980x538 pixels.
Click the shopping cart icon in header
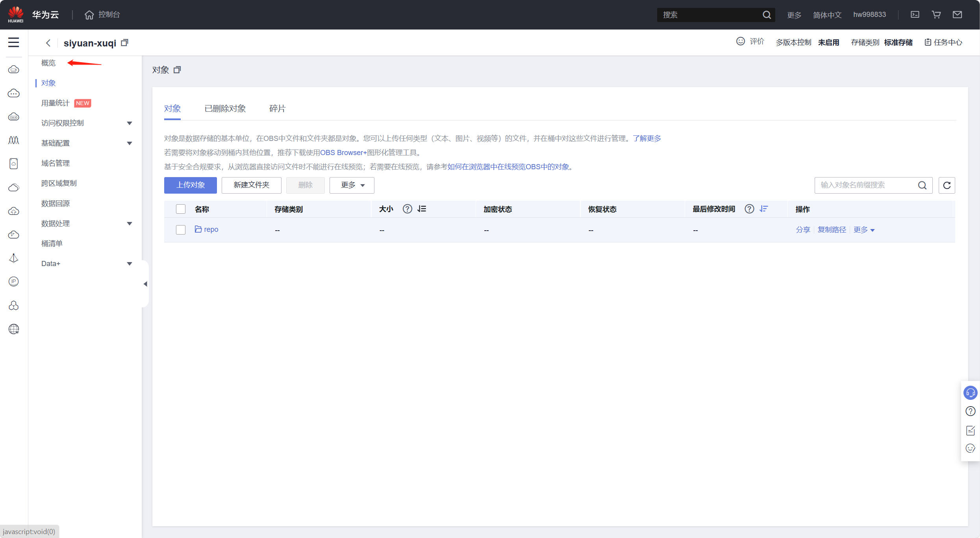(936, 15)
